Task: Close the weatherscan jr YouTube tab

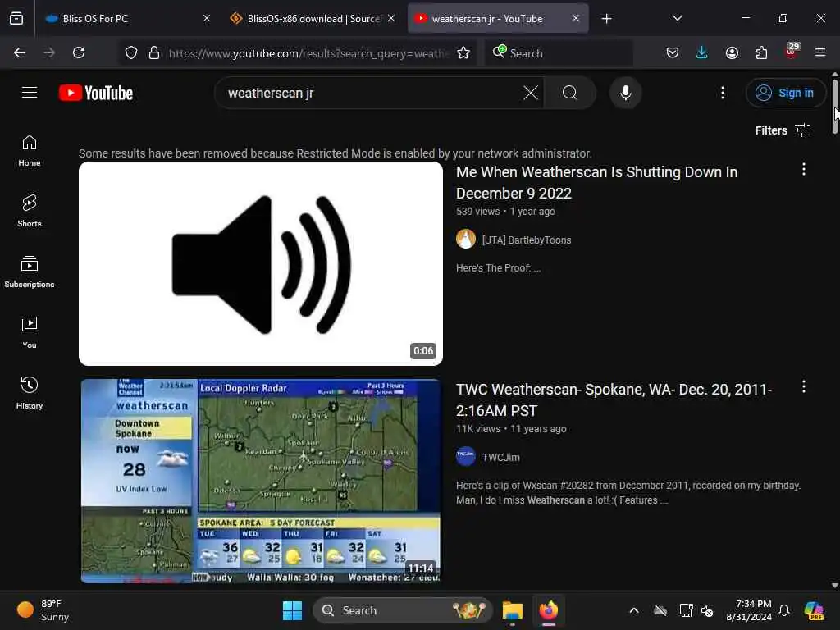Action: pyautogui.click(x=575, y=18)
